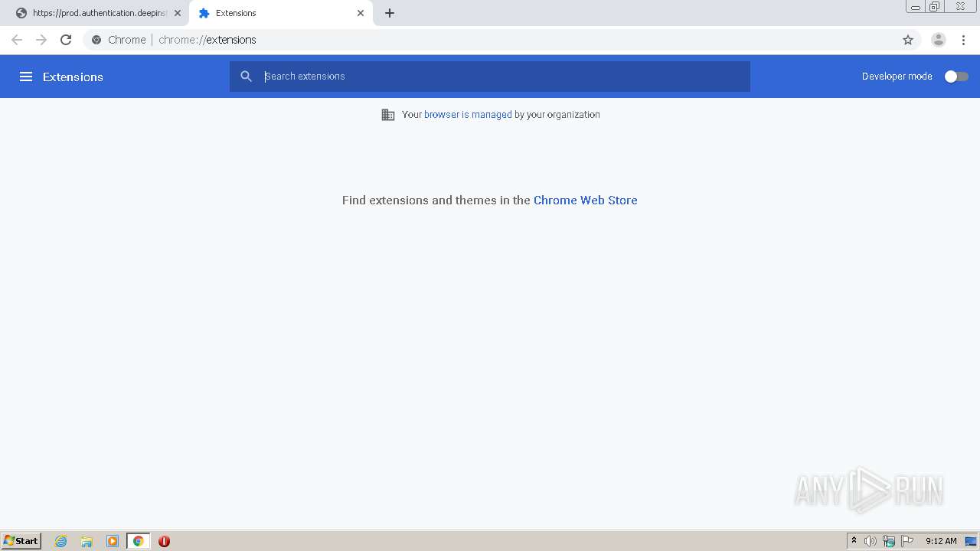Open a new tab with plus button
Image resolution: width=980 pixels, height=551 pixels.
pos(390,13)
